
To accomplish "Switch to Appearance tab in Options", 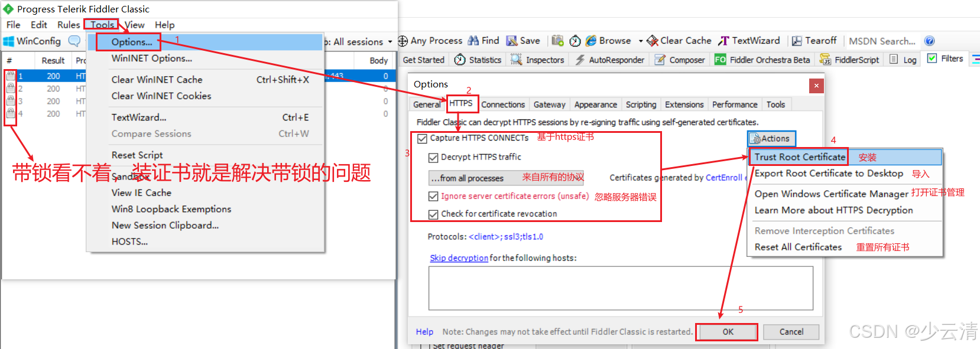I will (596, 105).
